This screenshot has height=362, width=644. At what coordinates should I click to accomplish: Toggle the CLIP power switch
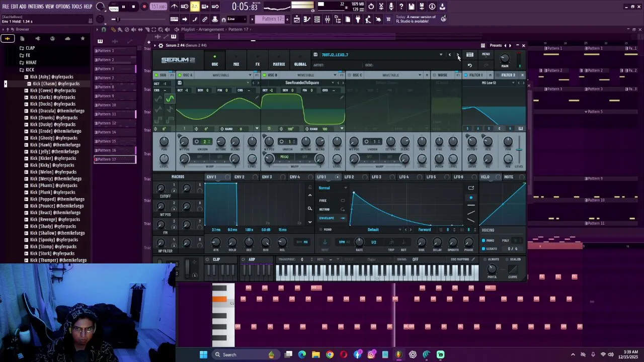pyautogui.click(x=207, y=259)
